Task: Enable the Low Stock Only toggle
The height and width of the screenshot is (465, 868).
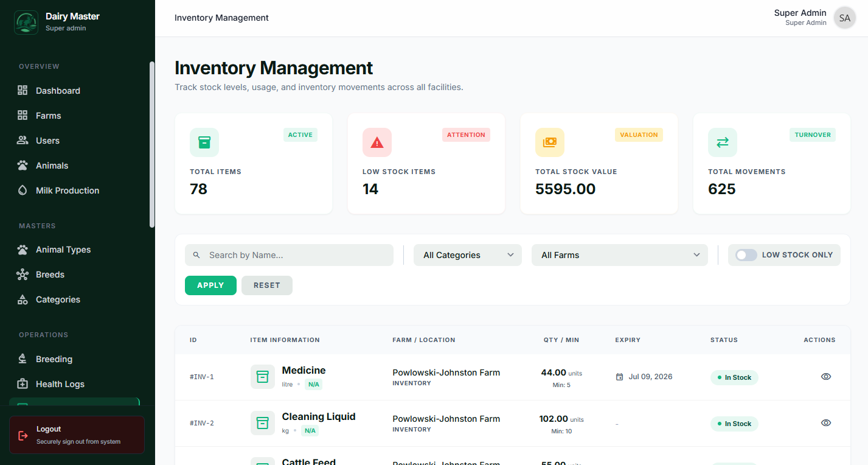Action: point(746,255)
